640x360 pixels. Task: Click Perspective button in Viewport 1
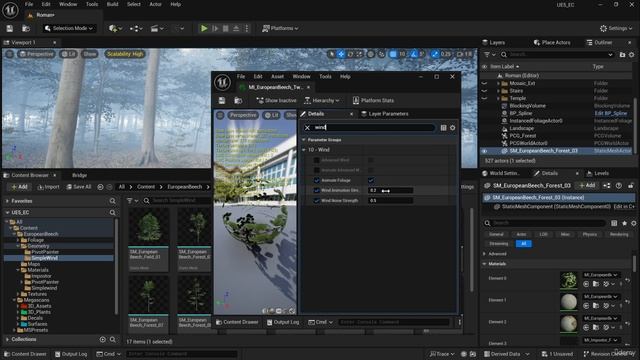37,54
